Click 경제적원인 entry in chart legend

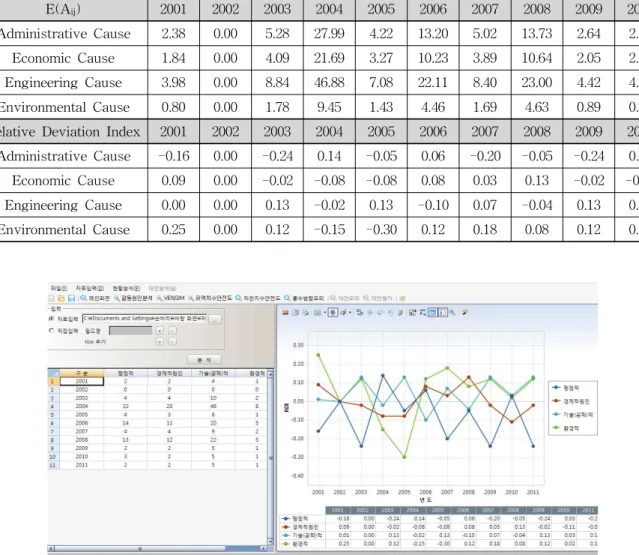(571, 401)
